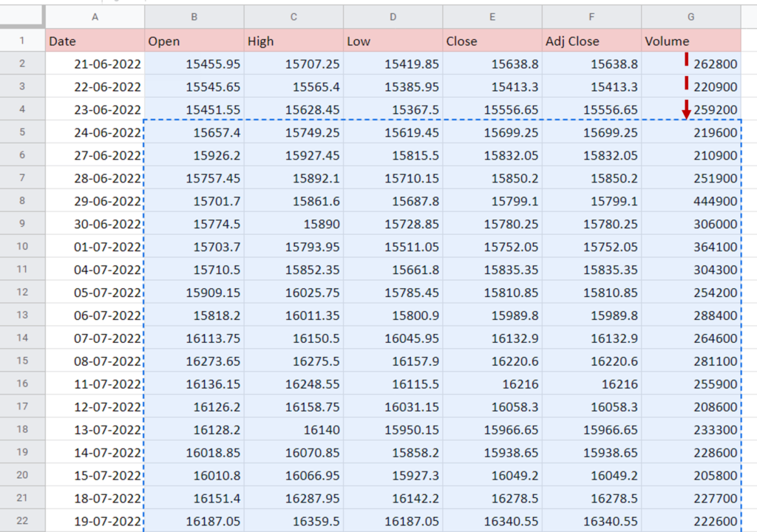The height and width of the screenshot is (532, 757).
Task: Click the "Close" header cell
Action: 492,41
